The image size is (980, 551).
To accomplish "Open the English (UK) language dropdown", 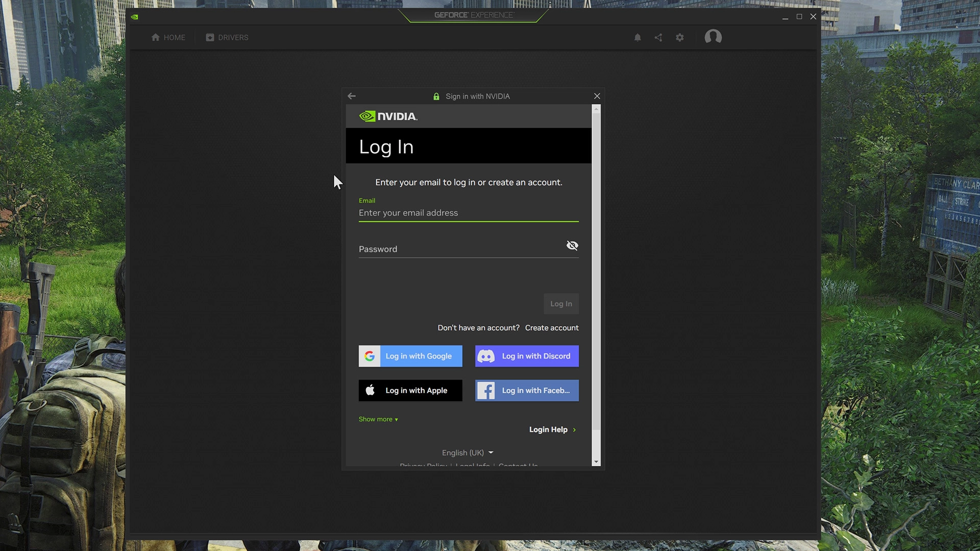I will click(468, 453).
